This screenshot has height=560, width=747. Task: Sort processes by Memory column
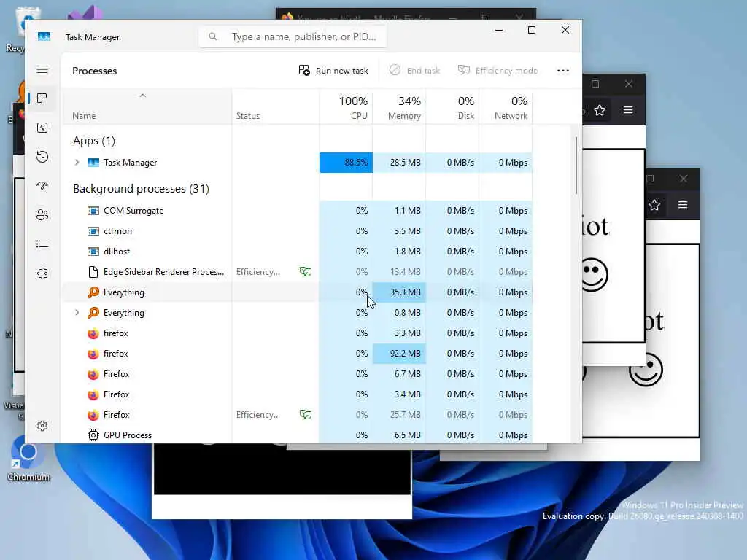399,108
